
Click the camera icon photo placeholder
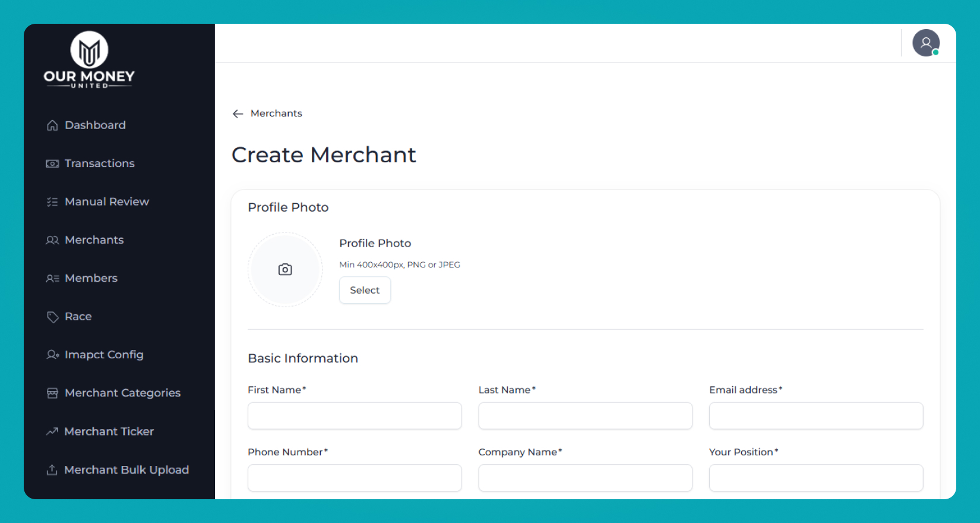pyautogui.click(x=285, y=270)
